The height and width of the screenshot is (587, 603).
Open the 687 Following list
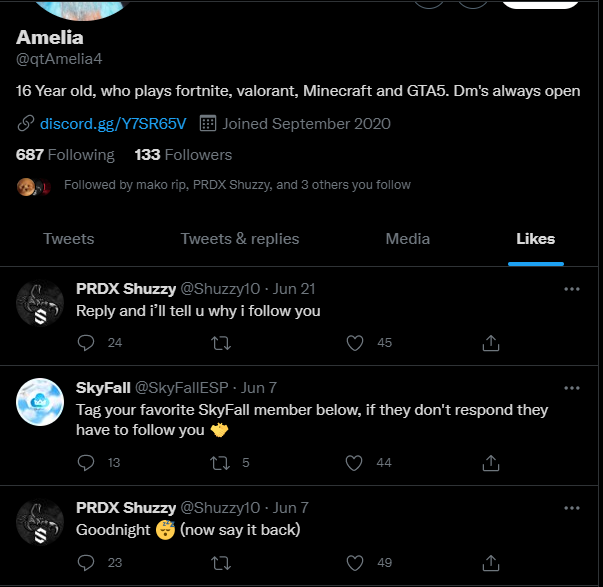click(x=65, y=155)
